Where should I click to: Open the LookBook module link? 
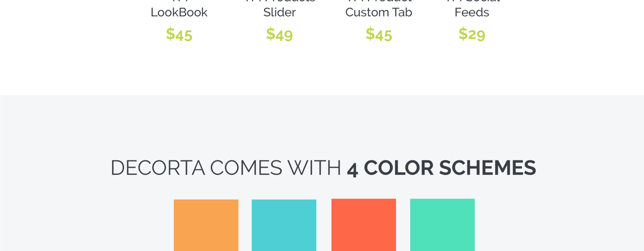click(179, 12)
